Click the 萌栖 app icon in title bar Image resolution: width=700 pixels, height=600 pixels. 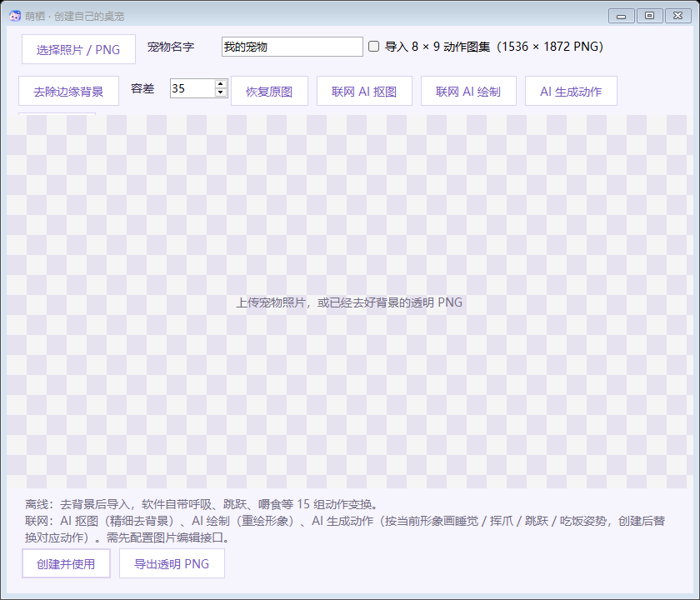point(15,16)
